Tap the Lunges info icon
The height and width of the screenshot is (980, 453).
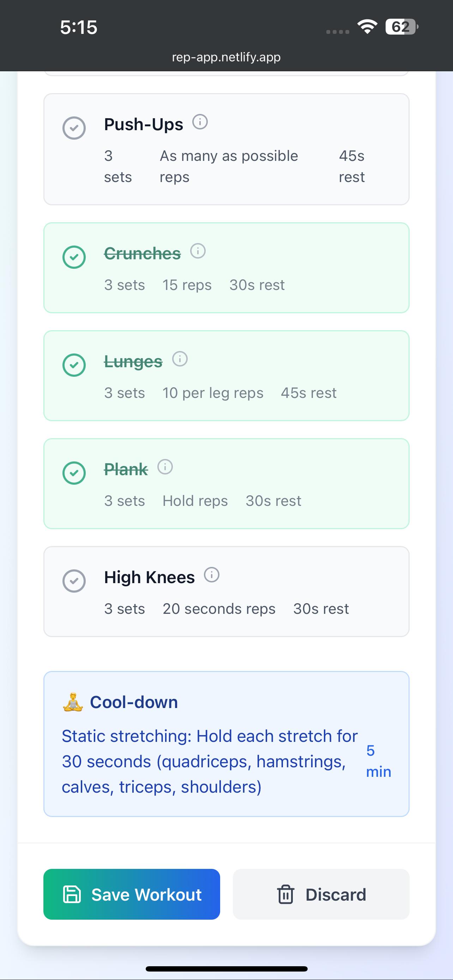(180, 359)
